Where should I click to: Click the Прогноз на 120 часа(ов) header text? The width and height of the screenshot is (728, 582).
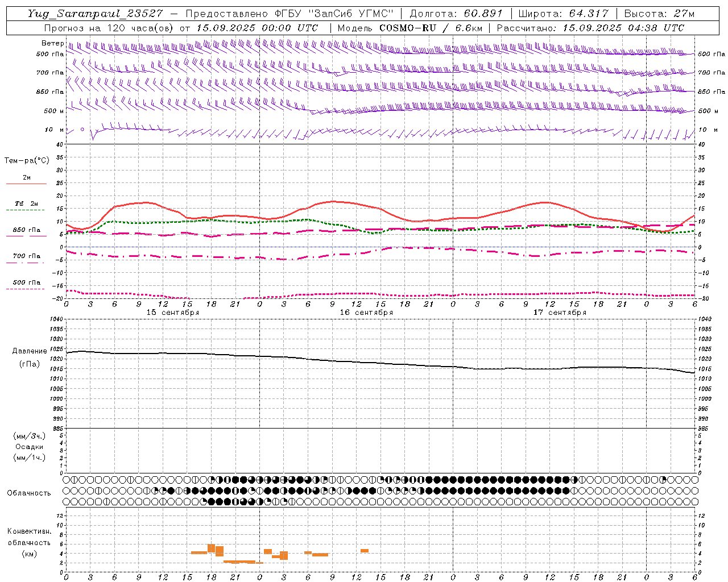109,28
